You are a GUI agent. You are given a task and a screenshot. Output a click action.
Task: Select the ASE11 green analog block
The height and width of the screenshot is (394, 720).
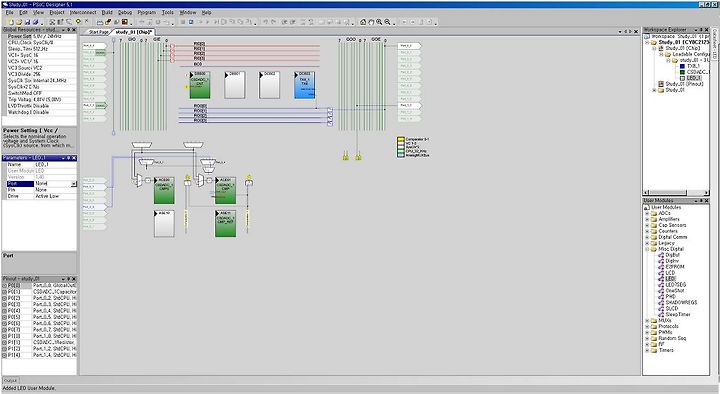[225, 224]
